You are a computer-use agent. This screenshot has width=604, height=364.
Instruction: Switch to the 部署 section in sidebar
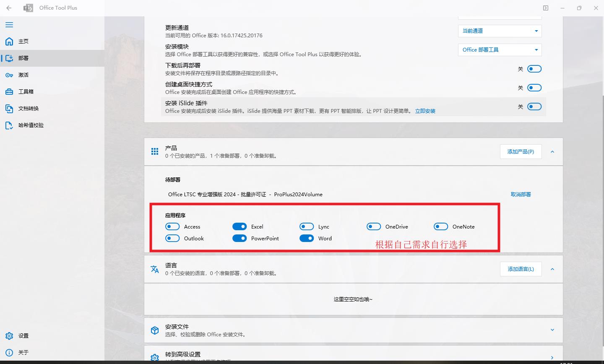coord(23,58)
